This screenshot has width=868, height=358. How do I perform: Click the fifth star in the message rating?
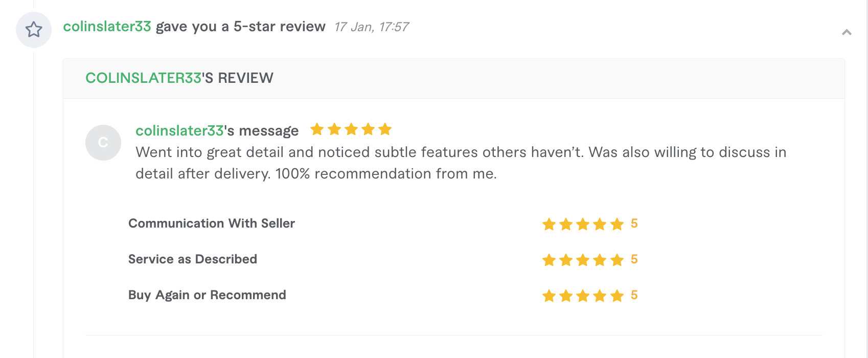pos(385,129)
